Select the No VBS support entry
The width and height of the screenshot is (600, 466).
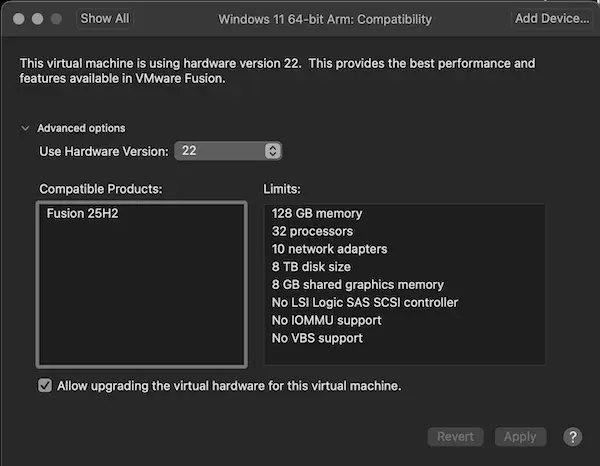(x=317, y=339)
